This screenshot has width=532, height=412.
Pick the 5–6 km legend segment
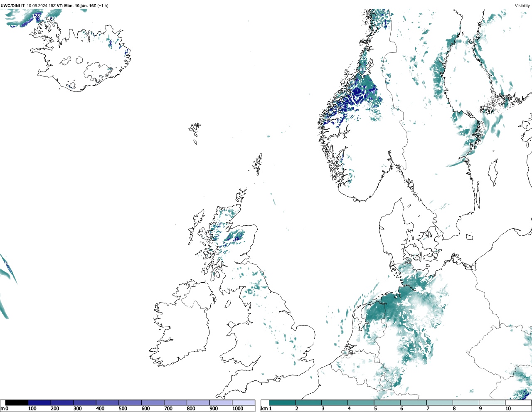[387, 402]
